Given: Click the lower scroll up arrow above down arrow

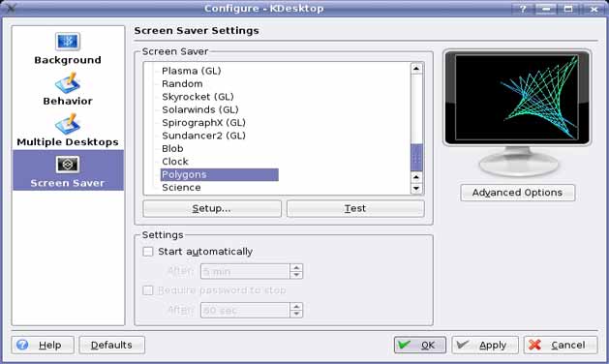Looking at the screenshot, I should pos(416,177).
